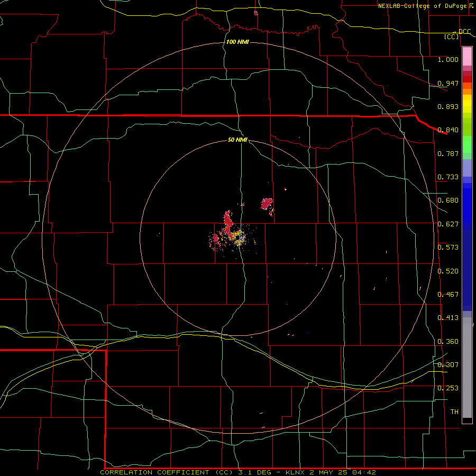Click the 0.467 scale value
Image resolution: width=476 pixels, height=476 pixels.
point(448,295)
